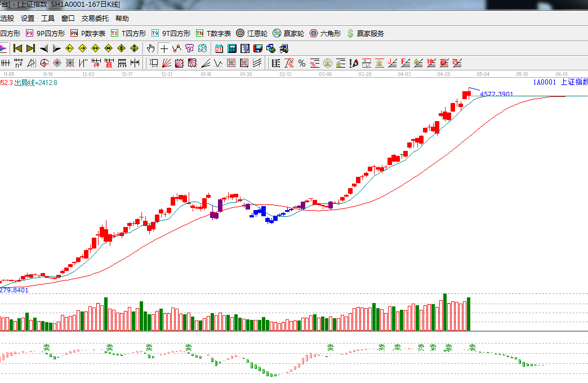Image resolution: width=588 pixels, height=383 pixels.
Task: Click the black left triangle arrow
Action: (44, 48)
